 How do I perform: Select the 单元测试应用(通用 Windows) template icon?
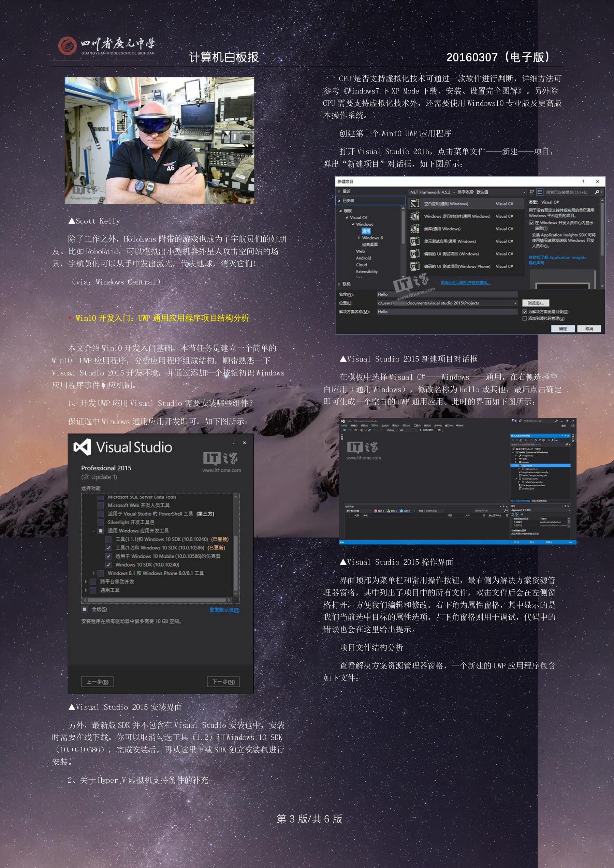coord(415,241)
